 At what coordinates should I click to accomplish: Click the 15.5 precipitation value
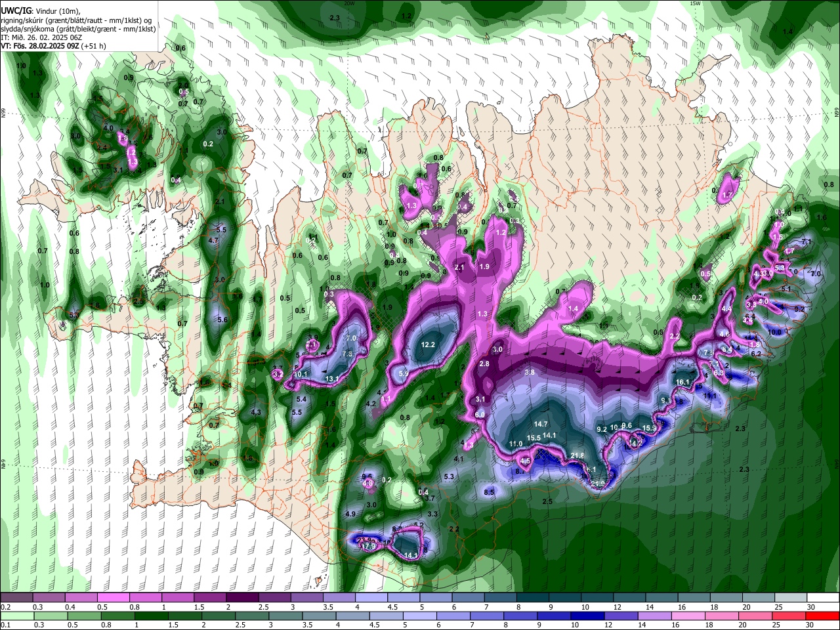534,438
